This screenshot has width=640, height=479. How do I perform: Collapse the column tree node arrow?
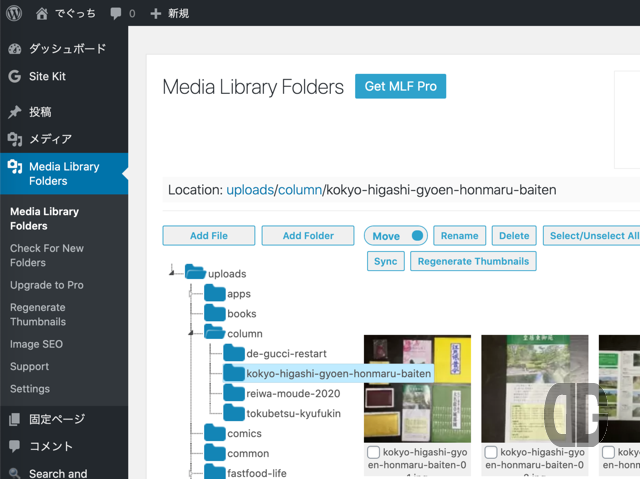point(191,333)
